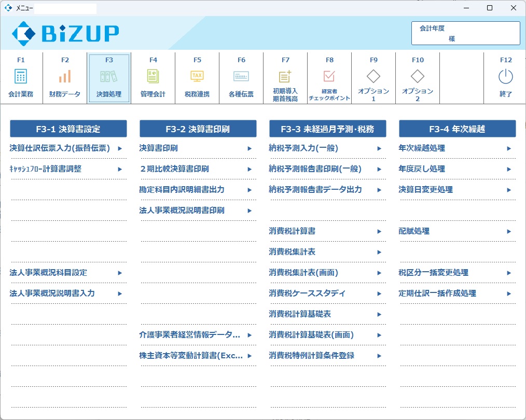Viewport: 526px width, 420px height.
Task: Click the F3-4 年次繰越 header
Action: pyautogui.click(x=457, y=129)
